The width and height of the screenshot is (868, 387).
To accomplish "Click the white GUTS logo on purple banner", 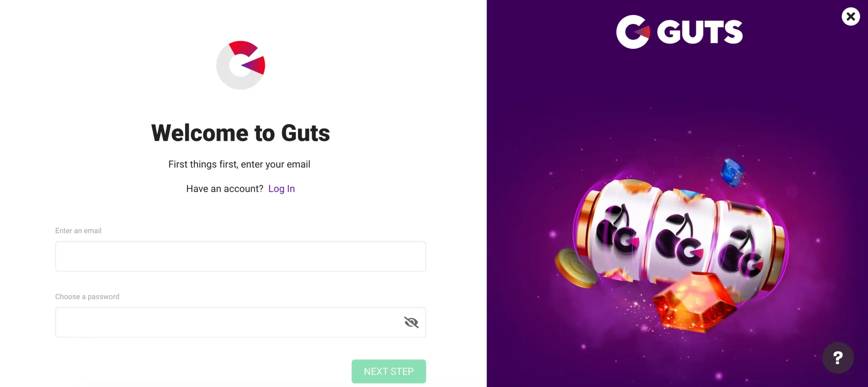I will [x=679, y=32].
